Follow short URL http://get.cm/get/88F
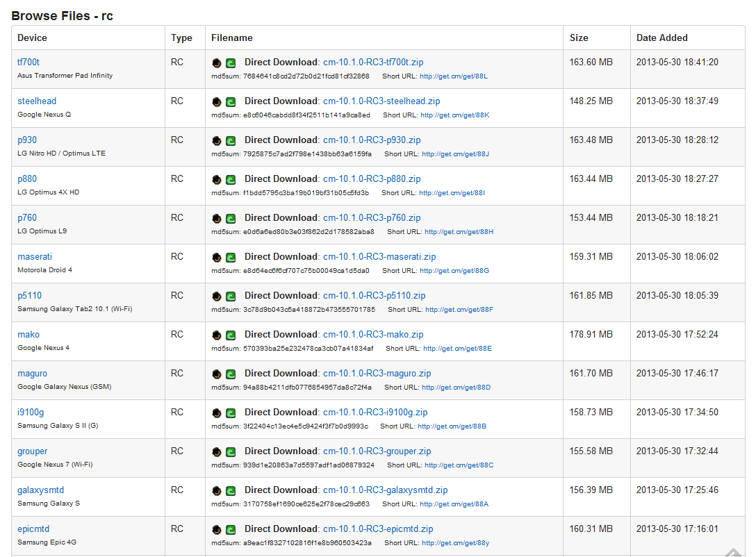This screenshot has width=756, height=557. pyautogui.click(x=459, y=309)
